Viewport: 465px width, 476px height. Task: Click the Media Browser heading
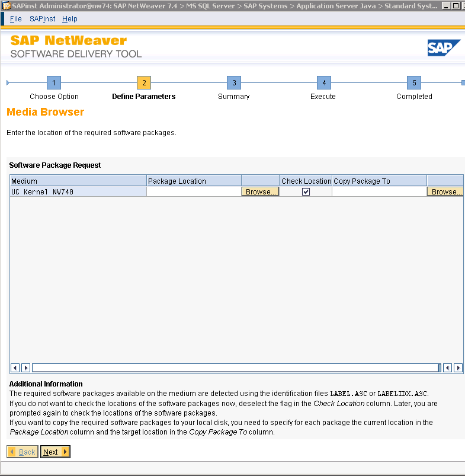pyautogui.click(x=45, y=112)
